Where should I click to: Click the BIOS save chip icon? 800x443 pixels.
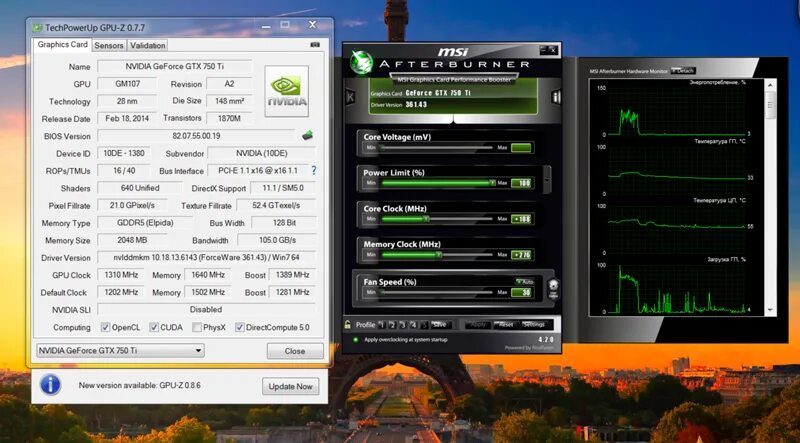[307, 136]
